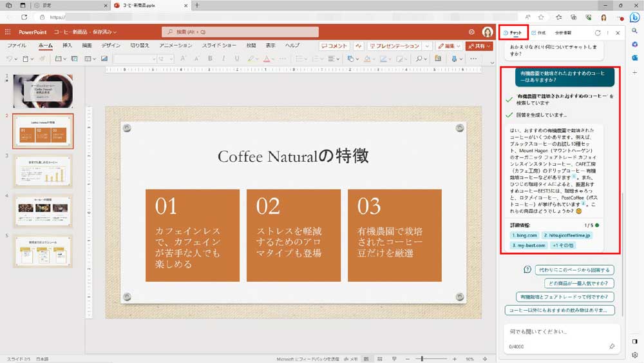
Task: Start slideshow via Presentation button
Action: 395,46
